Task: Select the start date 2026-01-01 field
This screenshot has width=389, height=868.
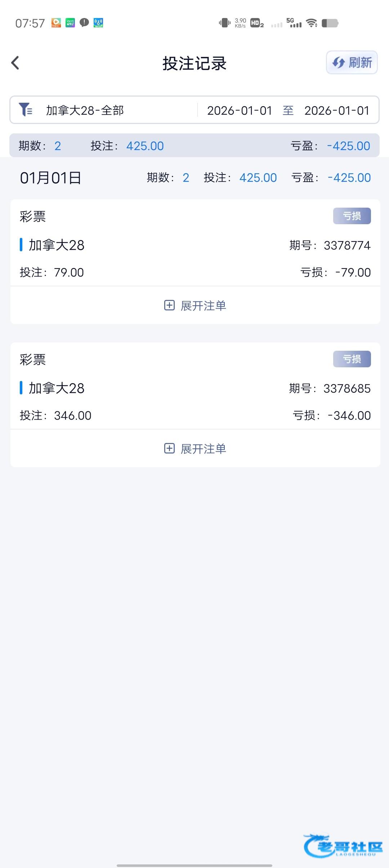Action: pyautogui.click(x=240, y=110)
